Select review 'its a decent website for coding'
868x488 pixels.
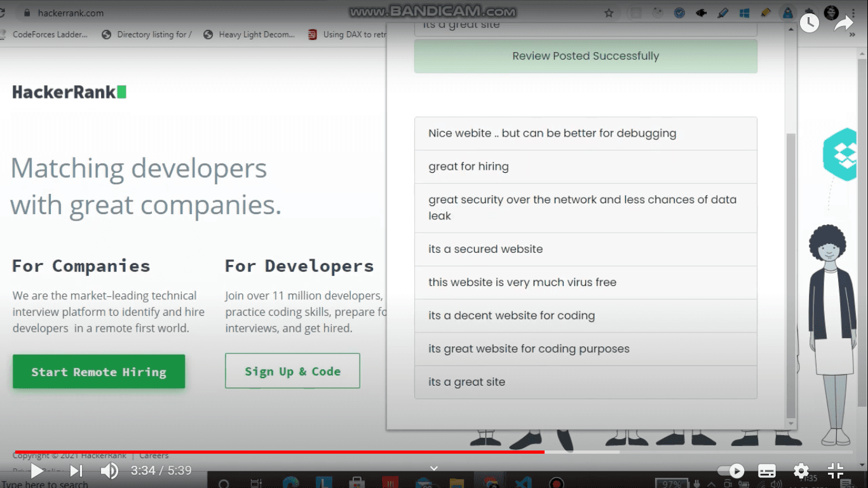click(585, 316)
